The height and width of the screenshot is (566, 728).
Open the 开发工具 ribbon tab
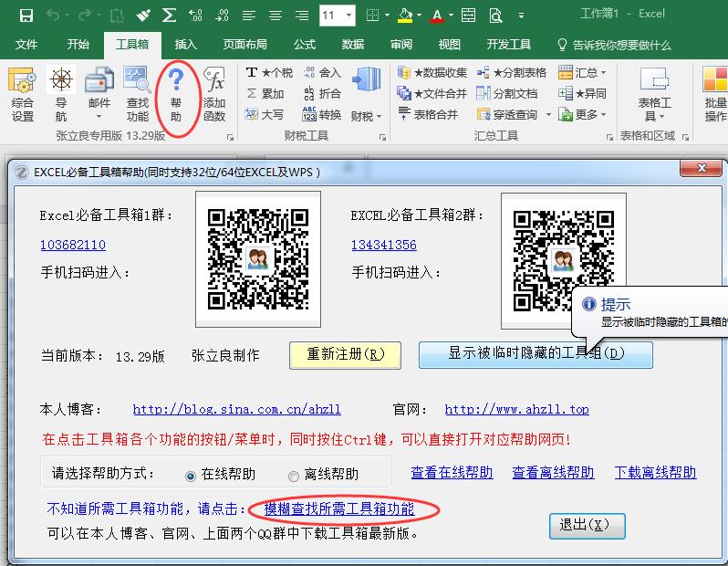tap(508, 44)
